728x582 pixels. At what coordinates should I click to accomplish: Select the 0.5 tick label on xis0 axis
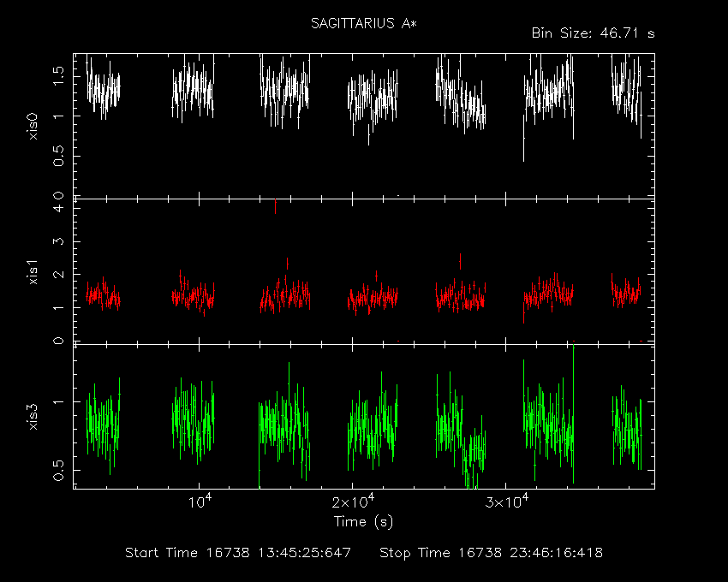[x=58, y=156]
